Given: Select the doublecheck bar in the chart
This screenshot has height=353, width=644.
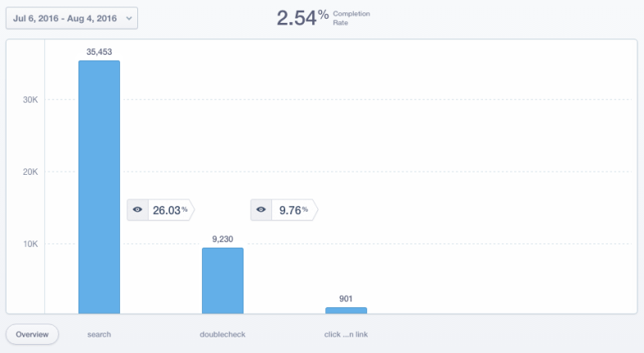Looking at the screenshot, I should (222, 280).
